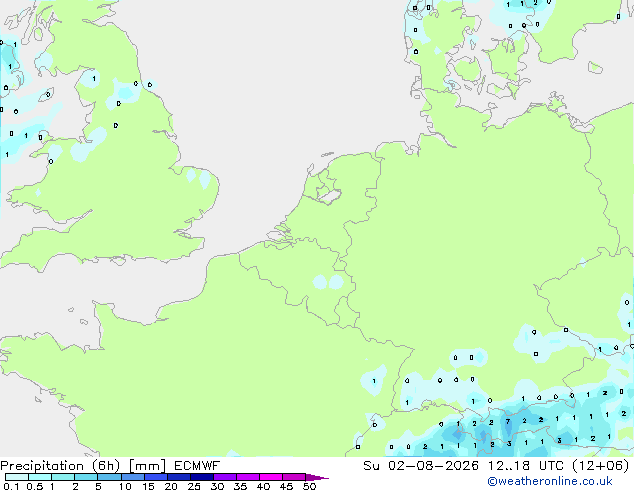This screenshot has width=634, height=490.
Task: Click the 'Precipitation (6h)' title text
Action: click(60, 466)
